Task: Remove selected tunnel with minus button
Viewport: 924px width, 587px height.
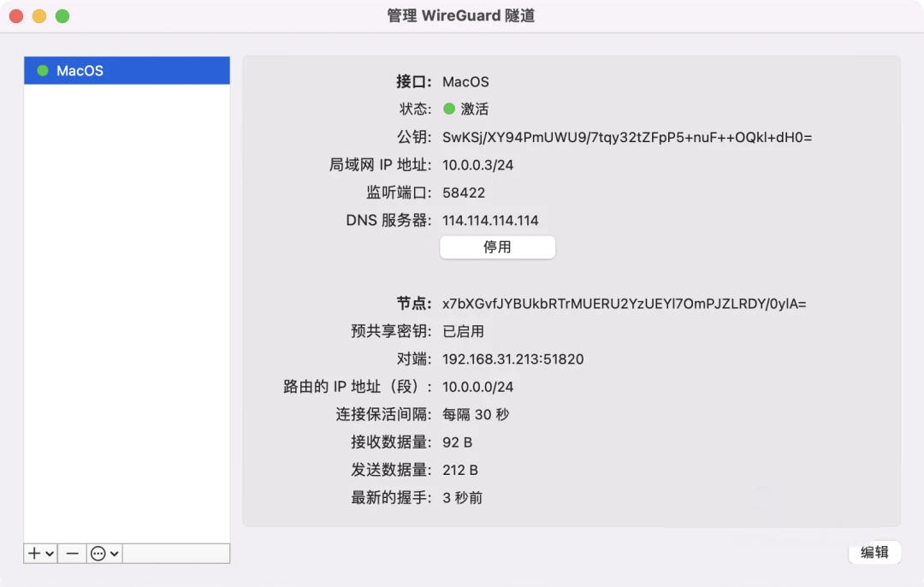Action: pyautogui.click(x=73, y=554)
